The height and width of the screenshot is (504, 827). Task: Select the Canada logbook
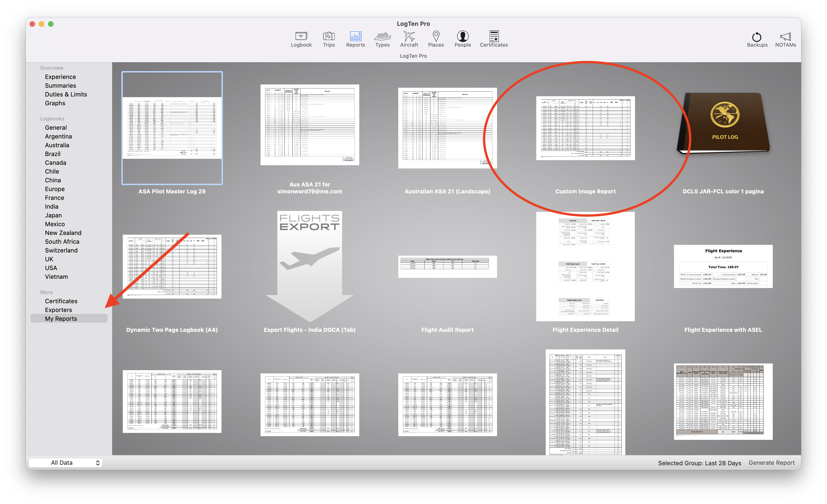pyautogui.click(x=55, y=162)
